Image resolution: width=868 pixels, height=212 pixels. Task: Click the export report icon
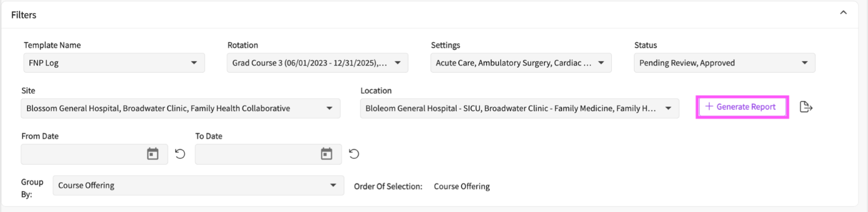click(x=806, y=107)
